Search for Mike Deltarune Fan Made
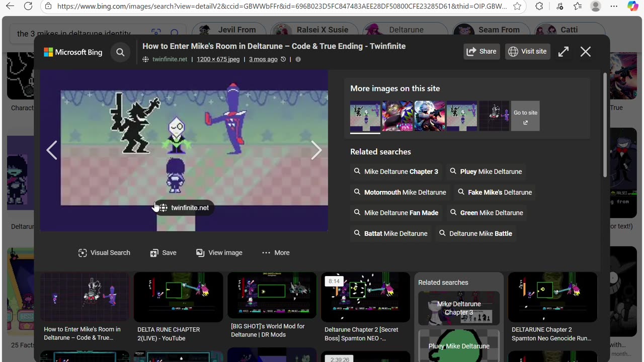The height and width of the screenshot is (362, 644). (x=396, y=213)
